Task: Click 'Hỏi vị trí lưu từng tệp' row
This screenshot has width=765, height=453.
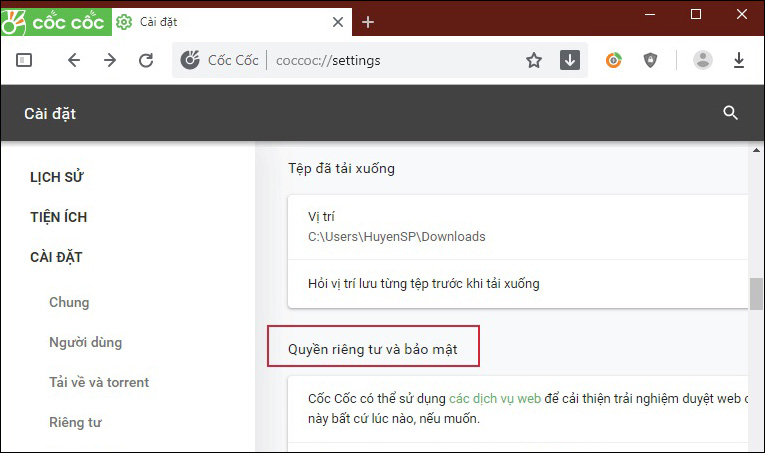Action: pyautogui.click(x=518, y=283)
